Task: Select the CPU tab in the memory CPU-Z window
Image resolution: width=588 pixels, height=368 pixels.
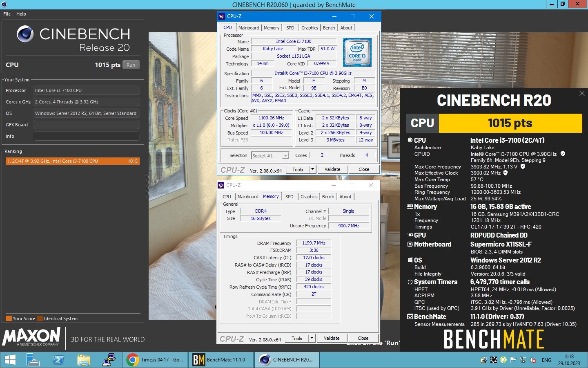Action: coord(227,197)
